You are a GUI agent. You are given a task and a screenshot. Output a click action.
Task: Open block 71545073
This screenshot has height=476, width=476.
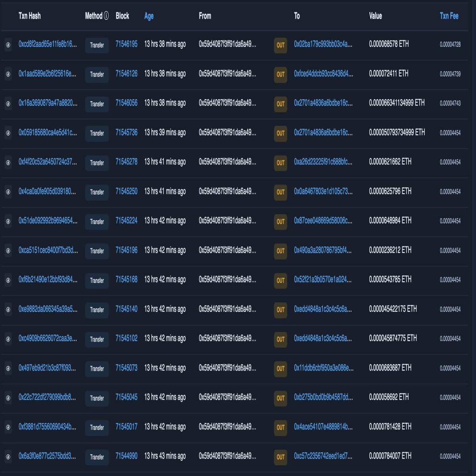tap(127, 368)
